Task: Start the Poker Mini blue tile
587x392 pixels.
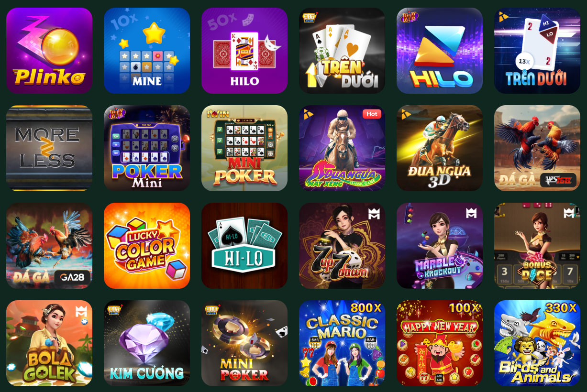Action: pyautogui.click(x=147, y=148)
